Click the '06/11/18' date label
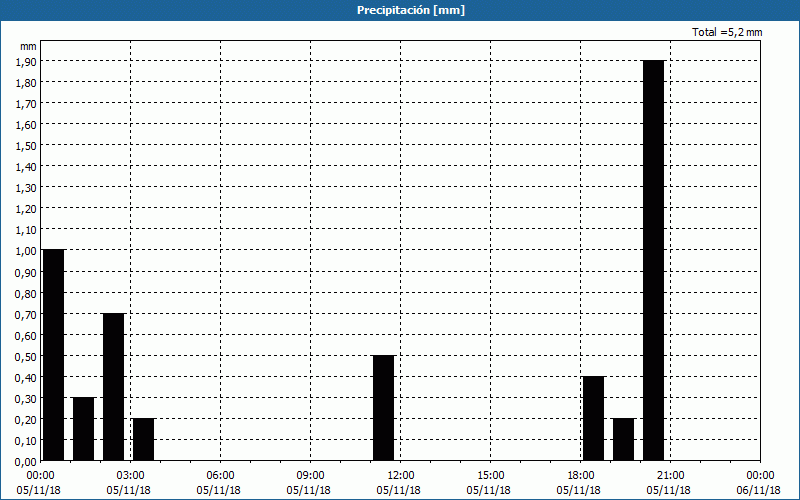This screenshot has height=500, width=800. tap(759, 490)
